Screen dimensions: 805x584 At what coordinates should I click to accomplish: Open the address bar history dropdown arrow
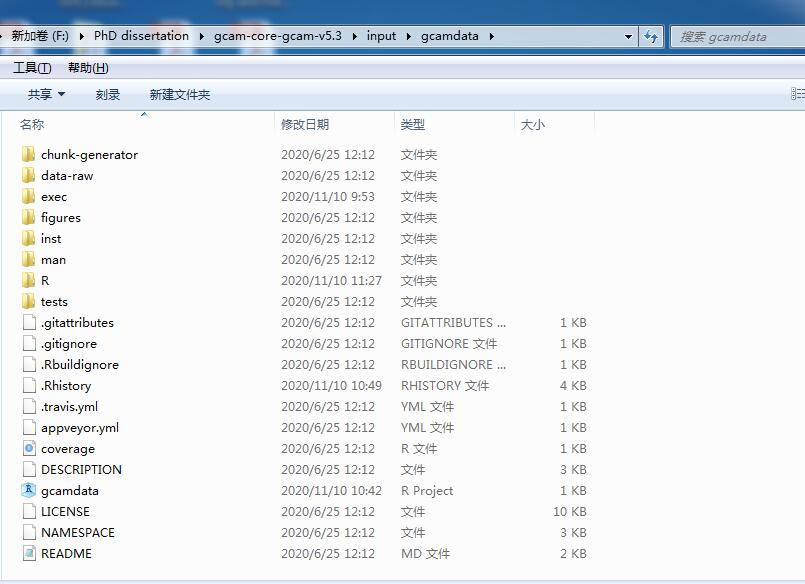629,36
